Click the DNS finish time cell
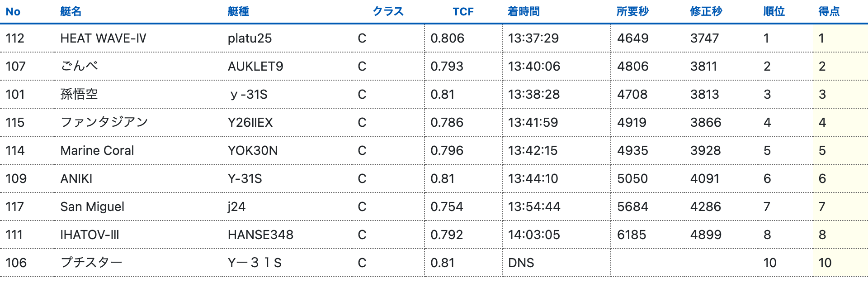 pos(521,263)
